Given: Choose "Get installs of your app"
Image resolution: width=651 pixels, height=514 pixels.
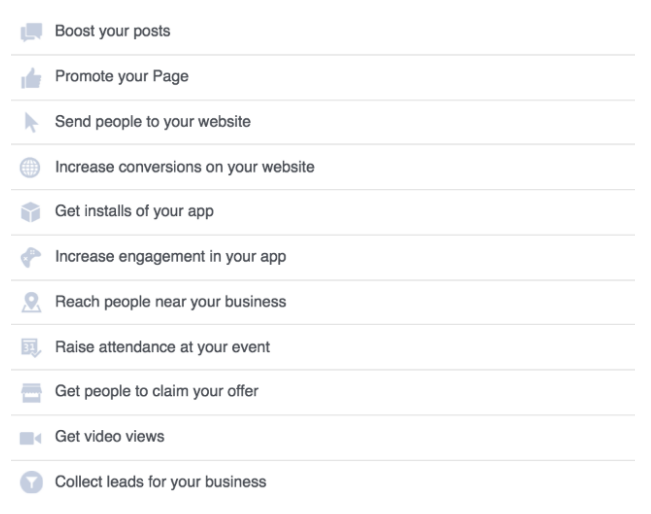Looking at the screenshot, I should pyautogui.click(x=135, y=212).
